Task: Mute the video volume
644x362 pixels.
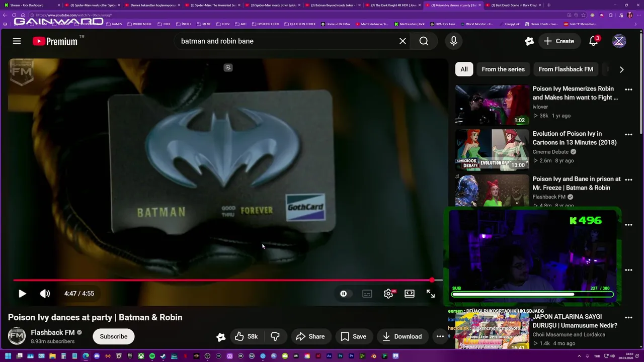Action: [x=45, y=294]
